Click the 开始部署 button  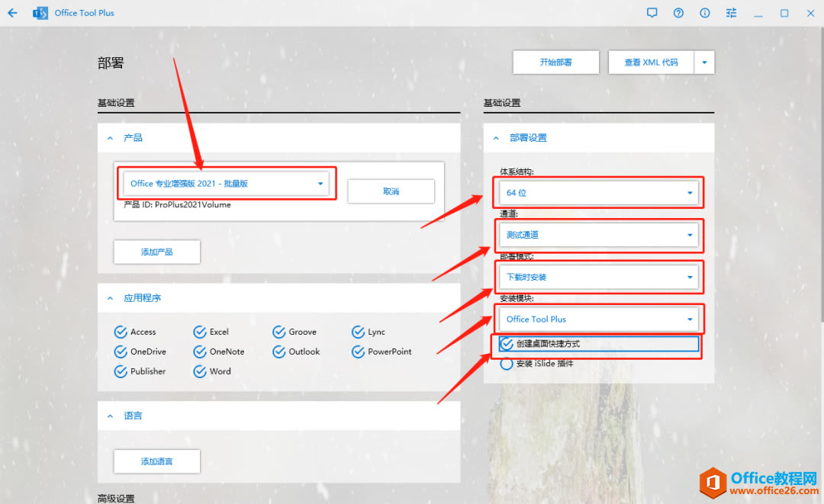(556, 63)
